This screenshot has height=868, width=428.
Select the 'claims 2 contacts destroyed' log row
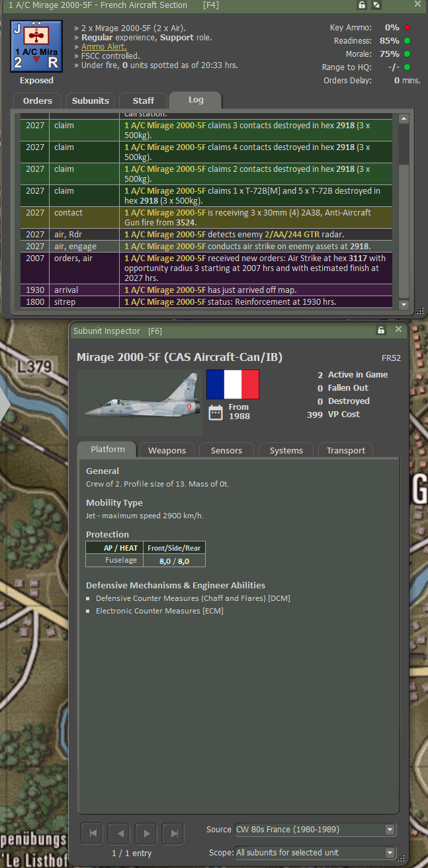(x=206, y=174)
